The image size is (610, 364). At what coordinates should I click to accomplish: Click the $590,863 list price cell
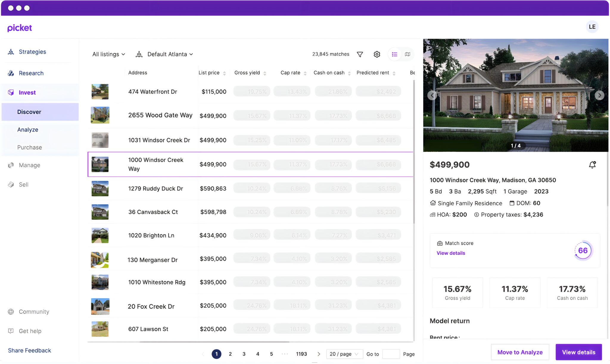click(213, 189)
